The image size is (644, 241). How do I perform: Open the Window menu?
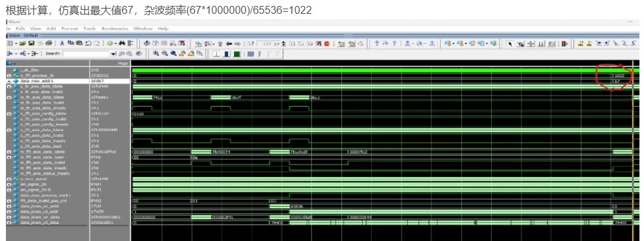[143, 28]
